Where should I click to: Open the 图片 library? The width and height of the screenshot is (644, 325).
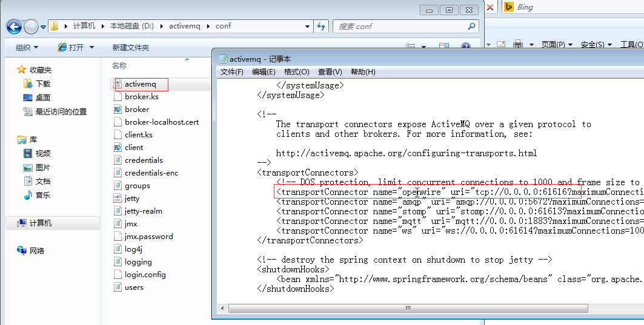coord(43,168)
